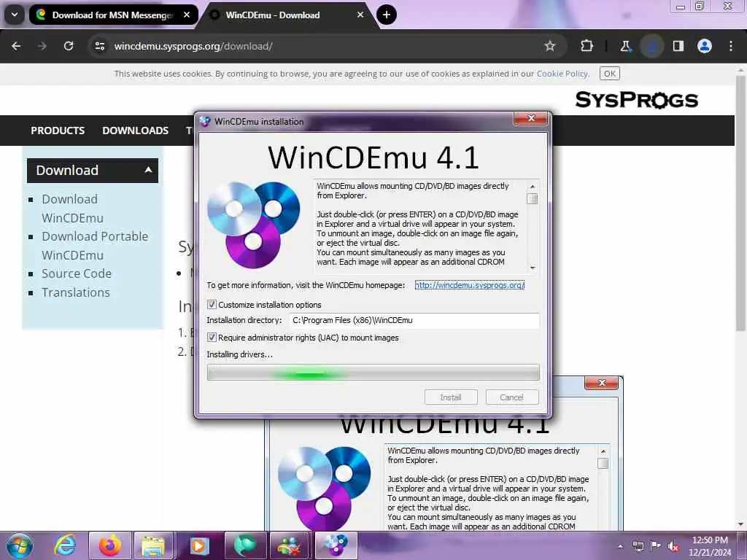Click the browser forward arrow
747x560 pixels.
tap(42, 46)
